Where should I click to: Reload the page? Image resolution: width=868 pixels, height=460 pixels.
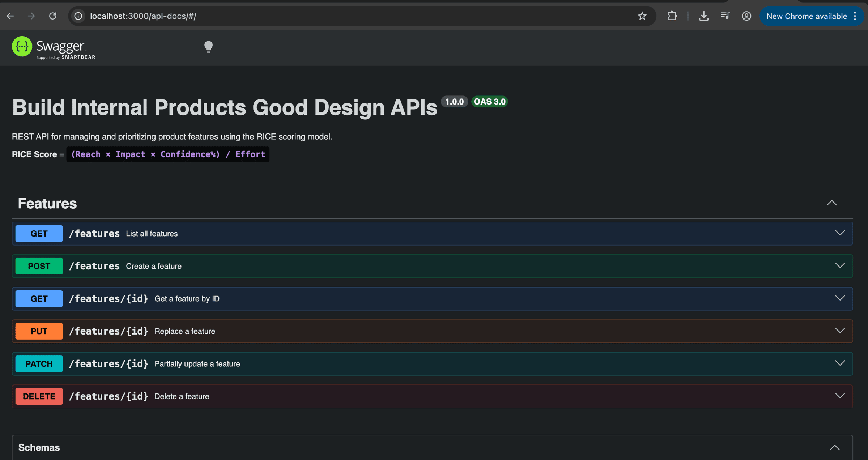coord(53,16)
